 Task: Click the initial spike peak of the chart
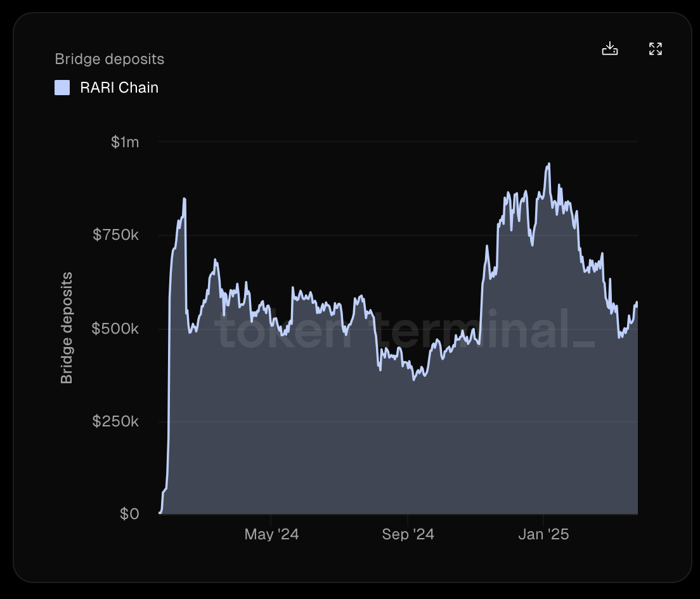tap(185, 199)
